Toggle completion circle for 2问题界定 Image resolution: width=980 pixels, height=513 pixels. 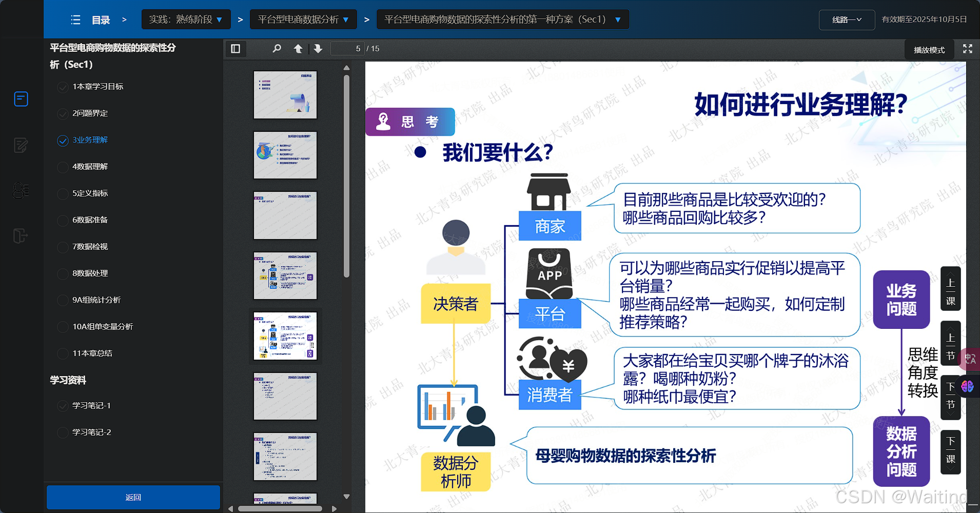point(63,113)
